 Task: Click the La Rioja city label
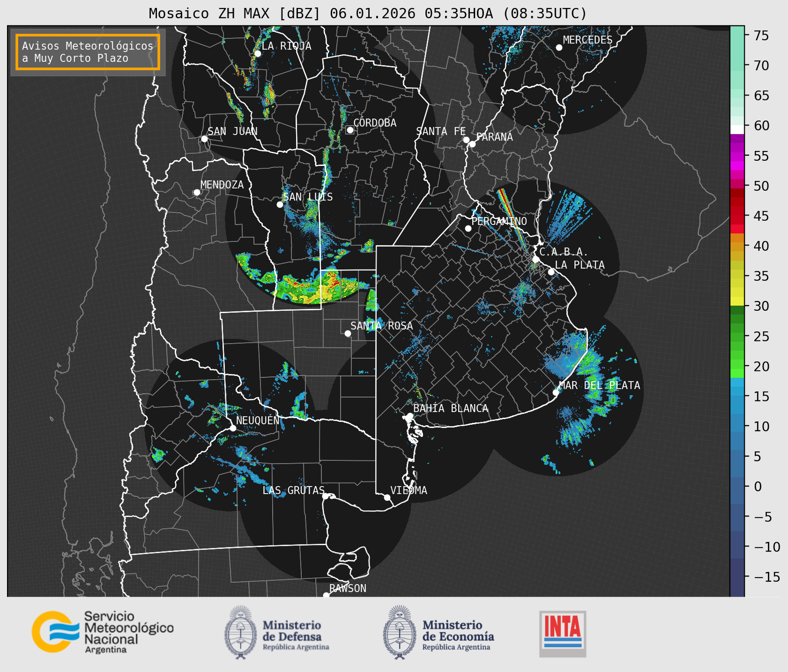click(x=286, y=46)
